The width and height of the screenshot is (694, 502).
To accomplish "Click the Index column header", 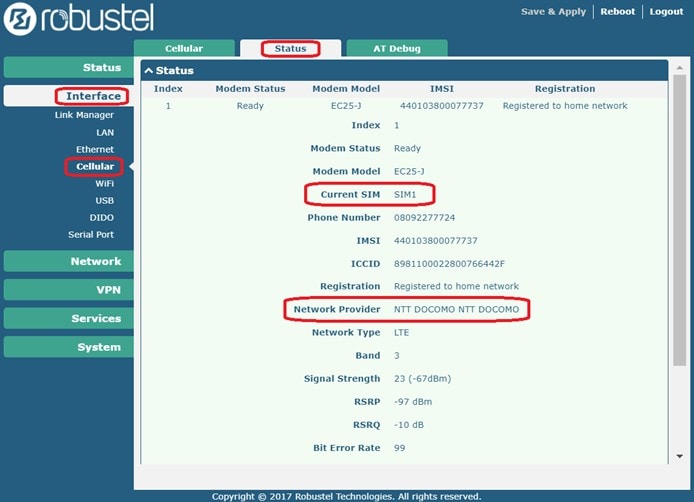I will [168, 89].
